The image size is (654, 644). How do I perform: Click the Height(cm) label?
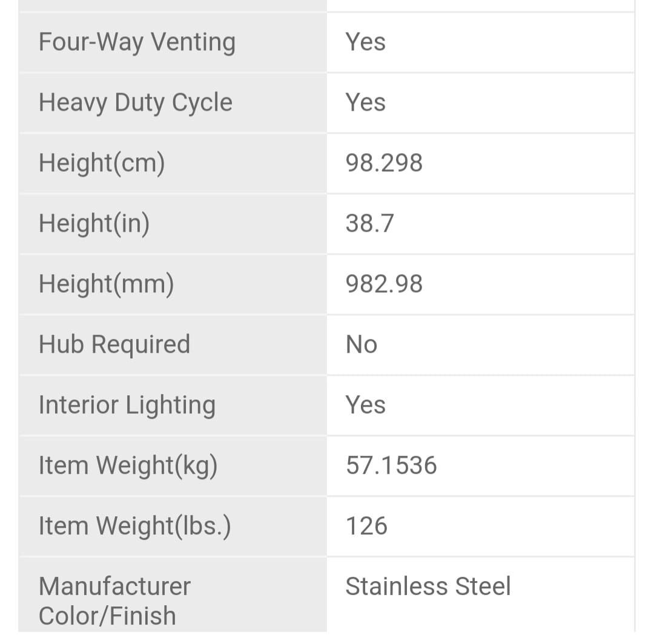102,163
